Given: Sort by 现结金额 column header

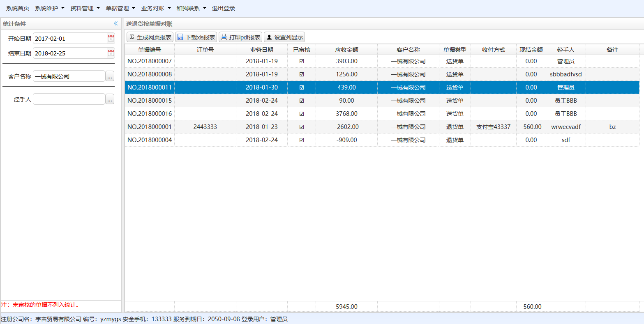Looking at the screenshot, I should click(x=531, y=49).
